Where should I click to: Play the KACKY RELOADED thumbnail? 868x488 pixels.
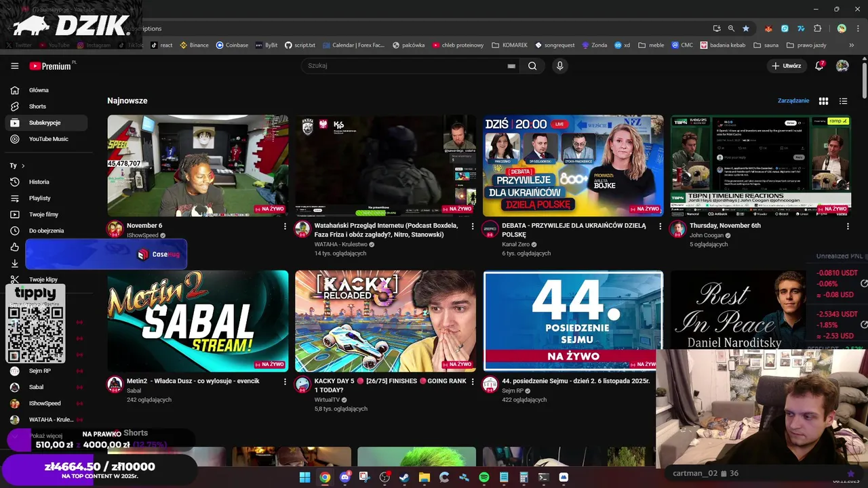[385, 321]
